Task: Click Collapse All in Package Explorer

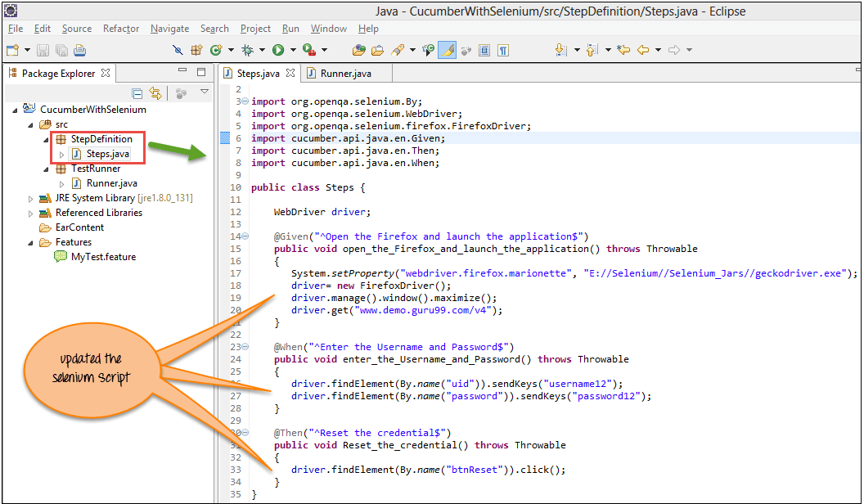Action: click(137, 93)
